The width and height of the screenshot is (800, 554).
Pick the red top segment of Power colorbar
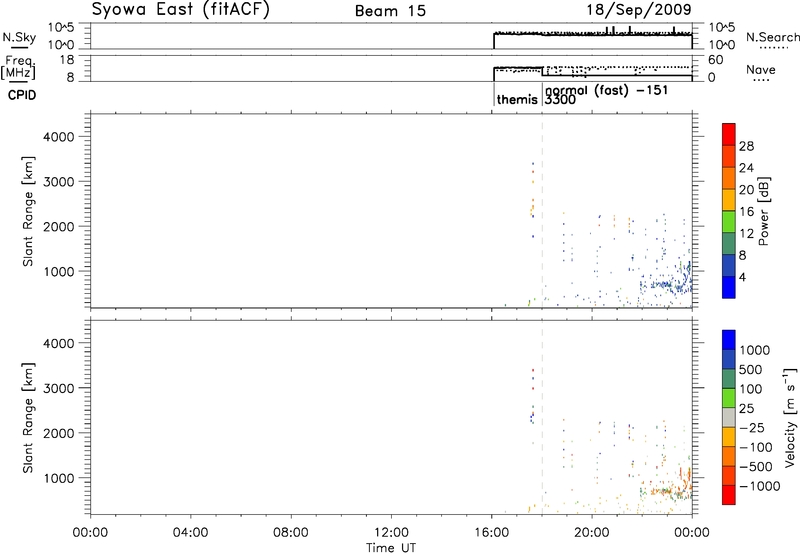pos(729,134)
